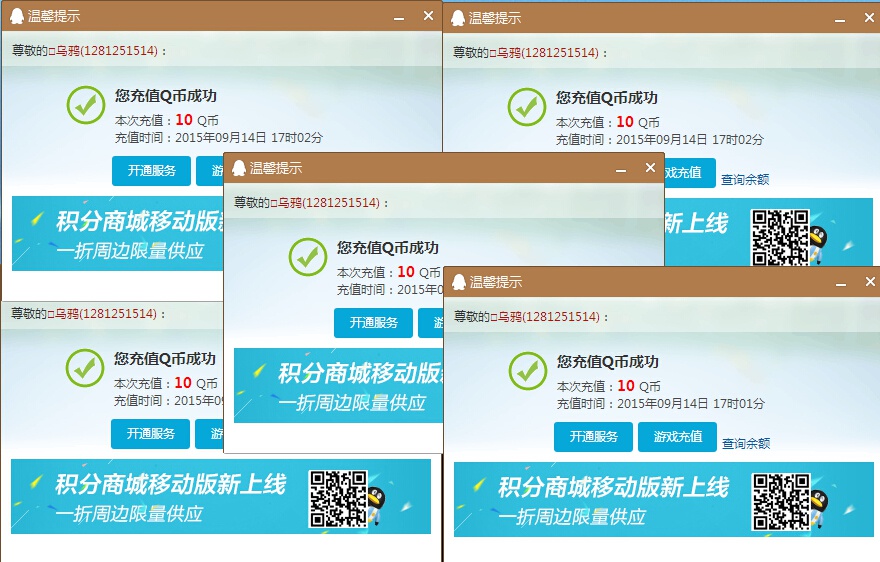Minimize the top-right 温馨提示 window

tap(840, 20)
